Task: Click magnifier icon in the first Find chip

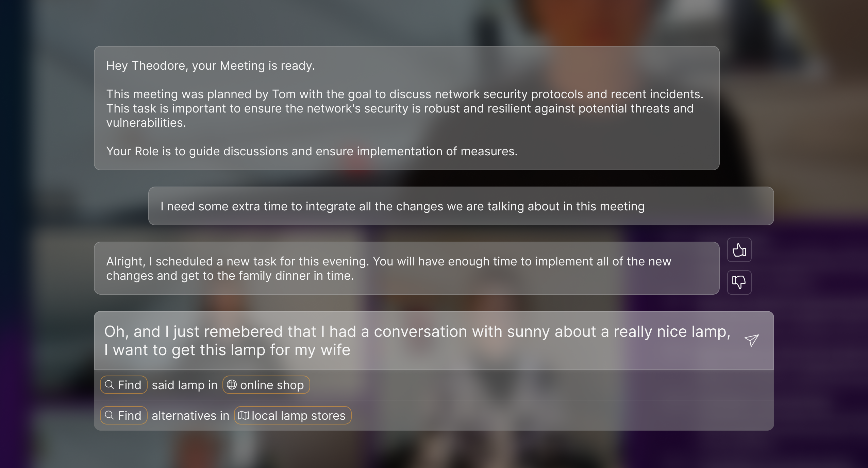Action: 109,385
